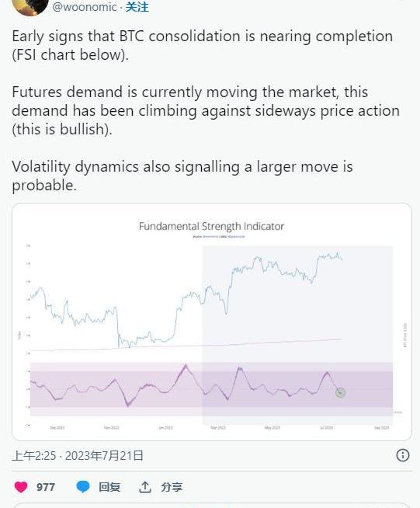The height and width of the screenshot is (508, 420).
Task: Click the chart title Fundamental Strength Indicator
Action: (211, 226)
